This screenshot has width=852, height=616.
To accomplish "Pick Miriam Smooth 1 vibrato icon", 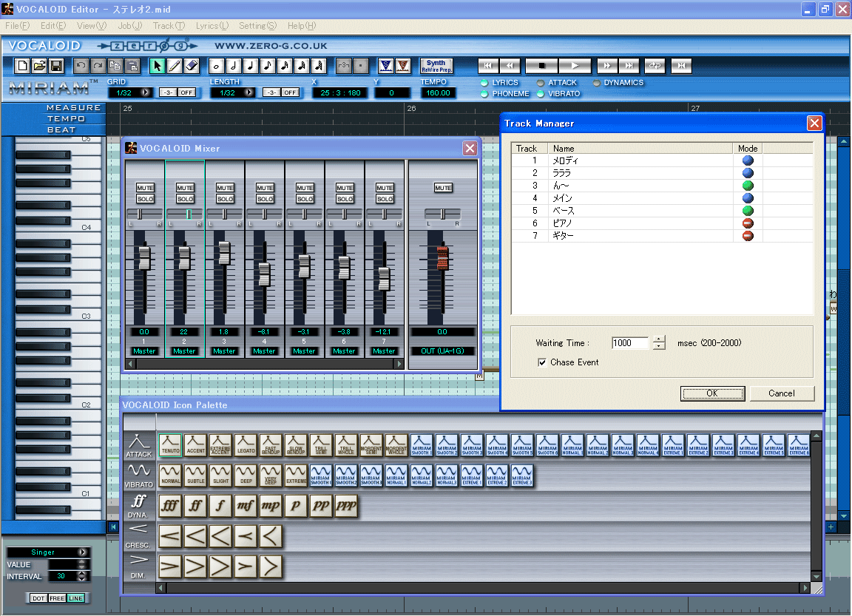I will pyautogui.click(x=320, y=475).
